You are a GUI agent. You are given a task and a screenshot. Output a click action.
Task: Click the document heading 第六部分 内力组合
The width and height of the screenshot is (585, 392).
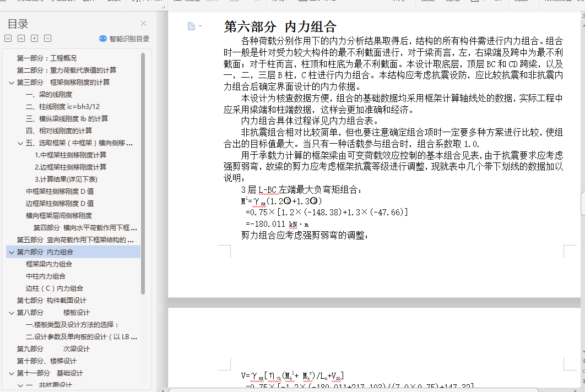point(280,26)
